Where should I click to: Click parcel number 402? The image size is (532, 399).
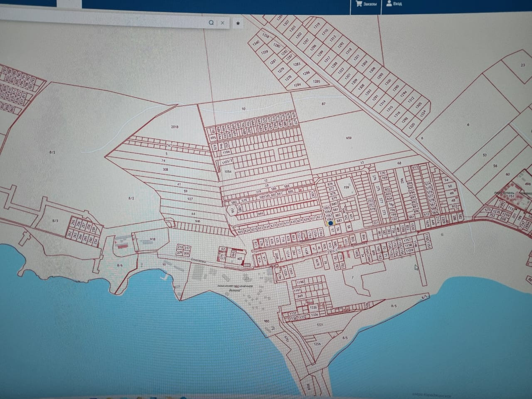[240, 259]
